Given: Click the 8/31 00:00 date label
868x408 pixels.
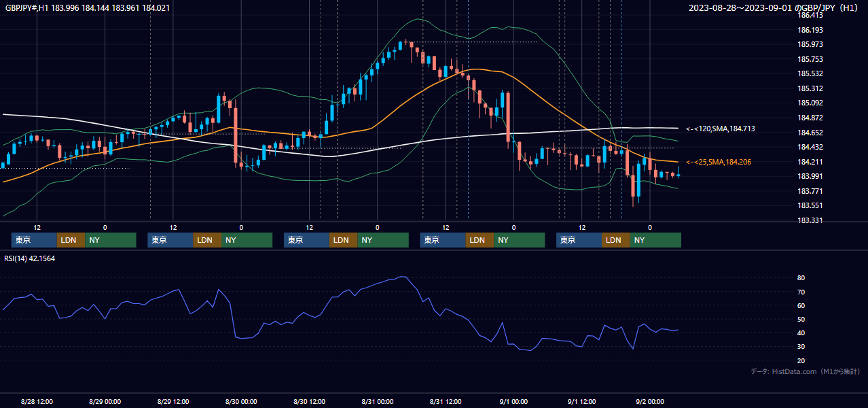Looking at the screenshot, I should tap(377, 401).
